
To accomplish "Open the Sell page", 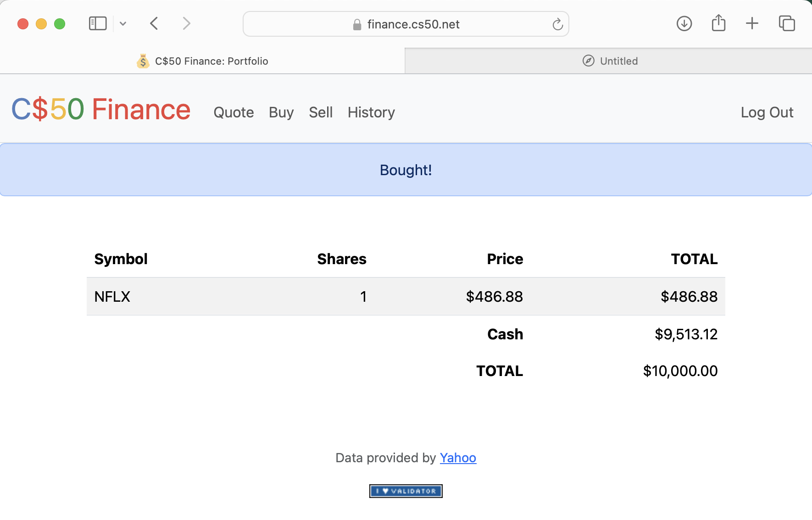I will click(321, 112).
